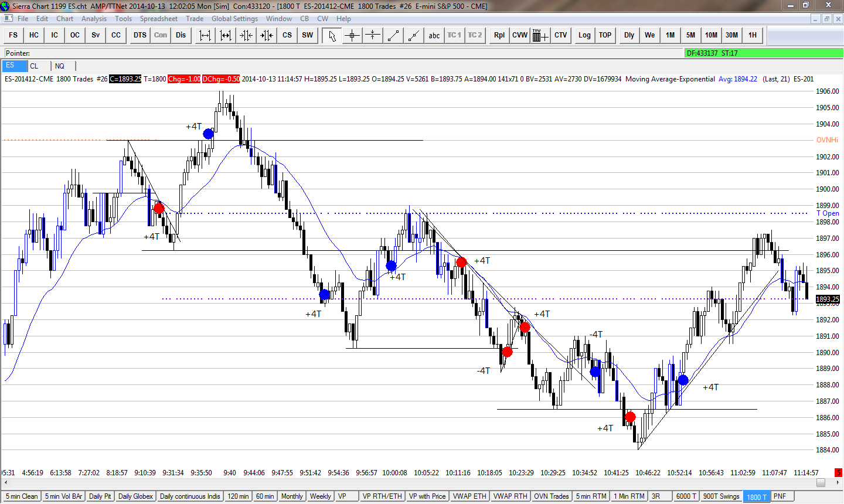Click the DF:433137 ST:17 status field
This screenshot has height=504, width=844.
(764, 53)
